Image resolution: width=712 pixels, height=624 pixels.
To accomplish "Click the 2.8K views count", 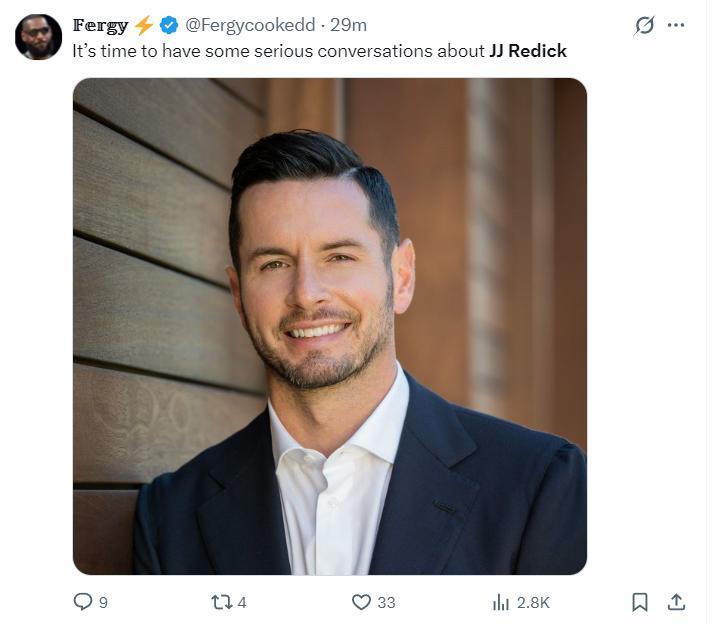I will click(x=533, y=602).
